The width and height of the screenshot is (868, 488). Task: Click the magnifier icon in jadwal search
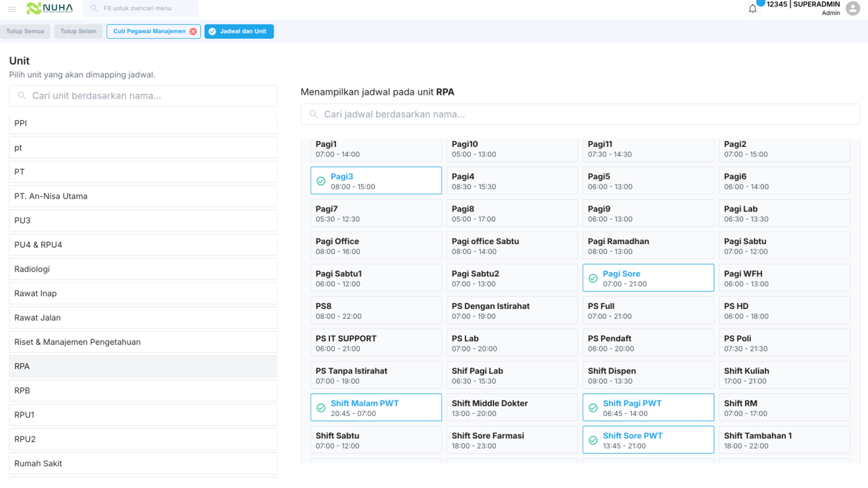(x=314, y=114)
